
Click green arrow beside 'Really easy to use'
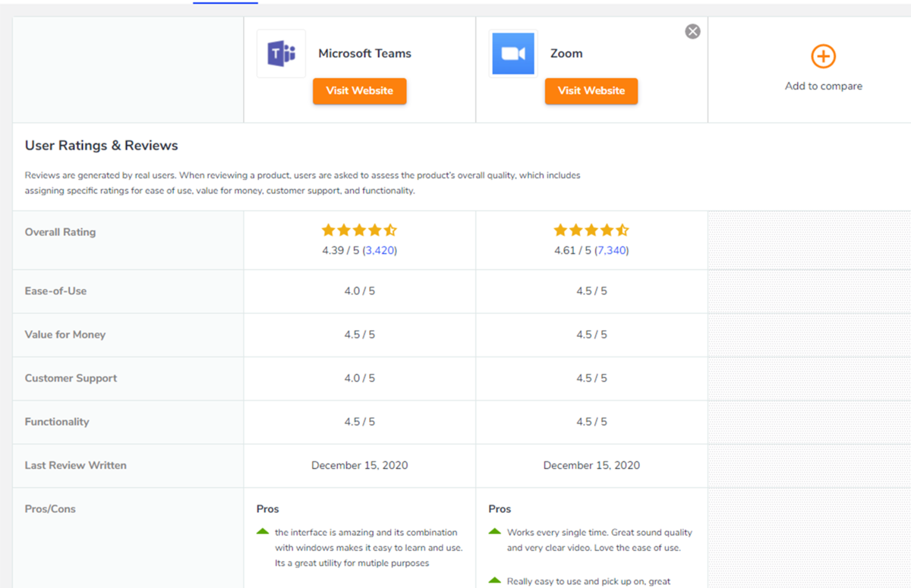point(495,581)
